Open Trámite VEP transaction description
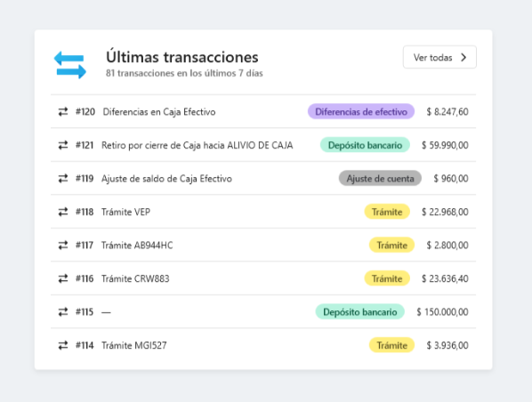 pyautogui.click(x=125, y=212)
